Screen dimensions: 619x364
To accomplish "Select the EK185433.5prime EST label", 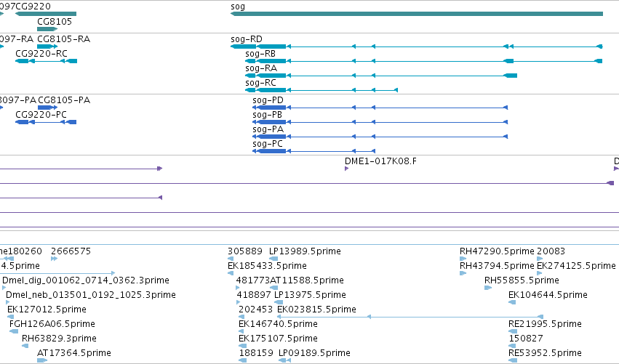I will 267,266.
